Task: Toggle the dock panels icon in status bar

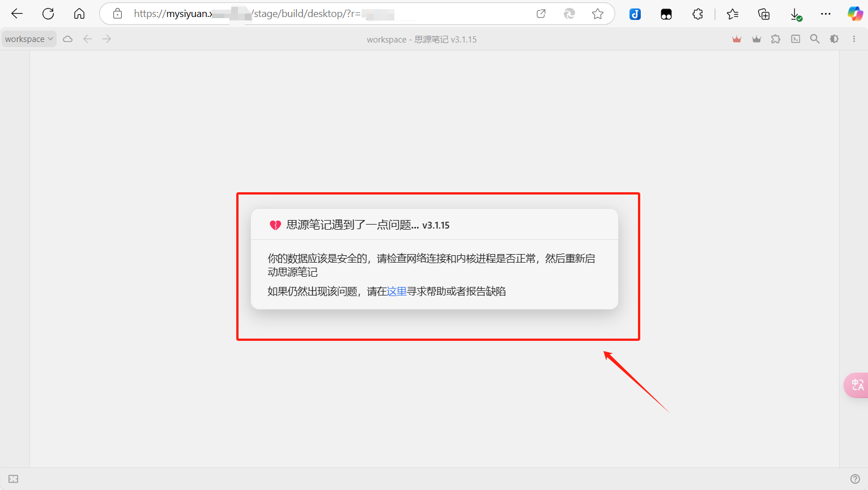Action: 14,479
